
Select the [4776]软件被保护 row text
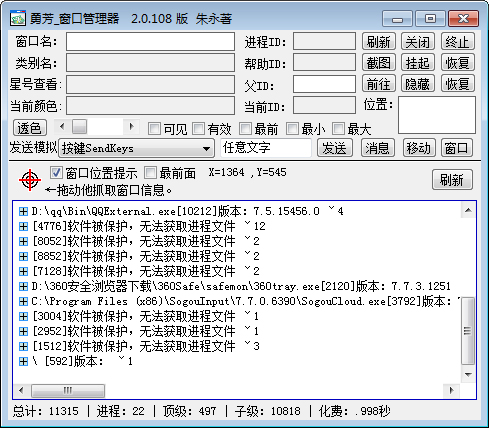(x=149, y=226)
